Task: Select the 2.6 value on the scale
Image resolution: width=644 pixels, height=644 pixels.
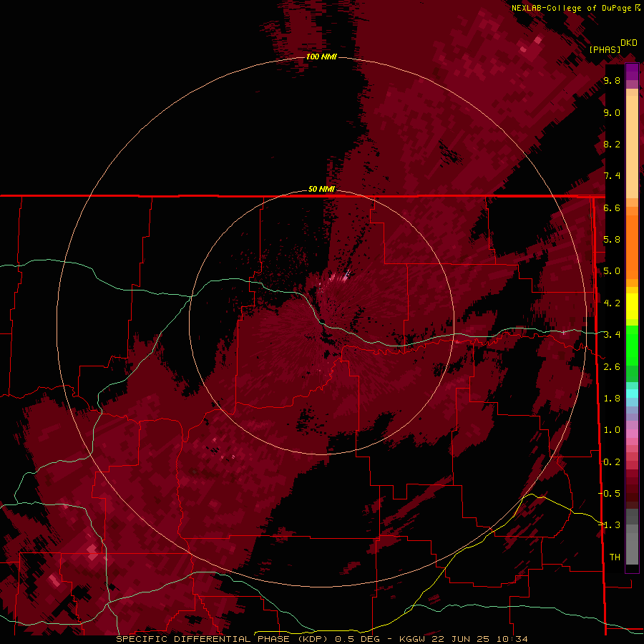Action: (612, 367)
